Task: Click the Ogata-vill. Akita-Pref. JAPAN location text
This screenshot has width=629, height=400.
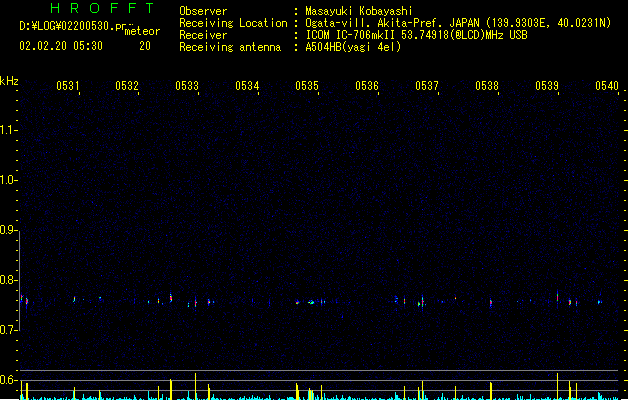Action: pyautogui.click(x=458, y=23)
